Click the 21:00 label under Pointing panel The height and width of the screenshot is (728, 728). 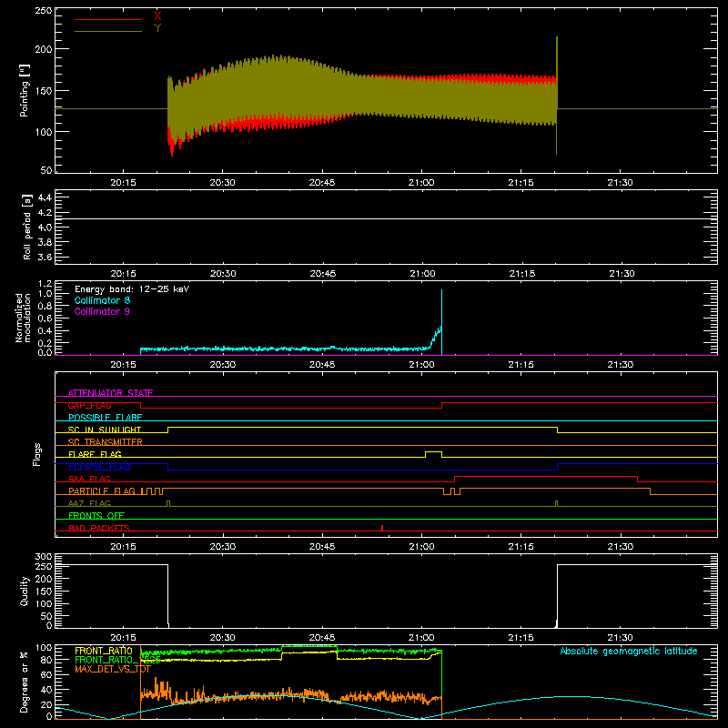coord(421,183)
